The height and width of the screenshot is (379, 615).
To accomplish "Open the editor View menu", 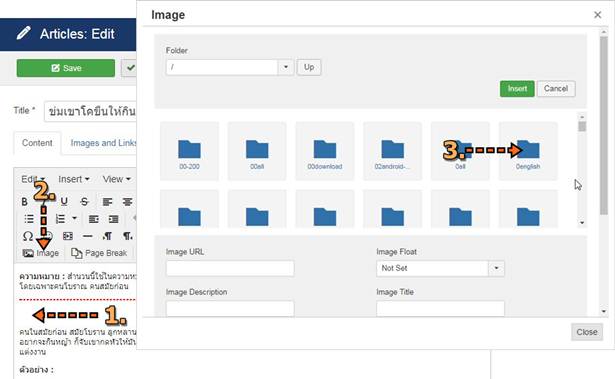I will pos(116,179).
